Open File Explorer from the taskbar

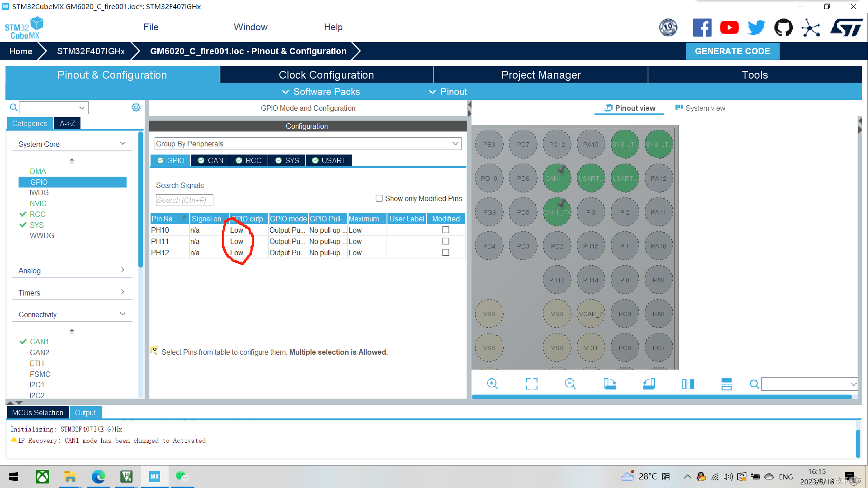click(x=70, y=476)
